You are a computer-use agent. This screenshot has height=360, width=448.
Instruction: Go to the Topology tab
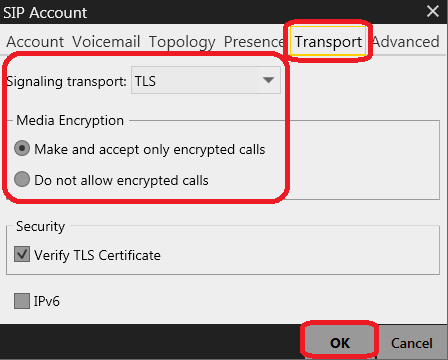click(x=182, y=42)
